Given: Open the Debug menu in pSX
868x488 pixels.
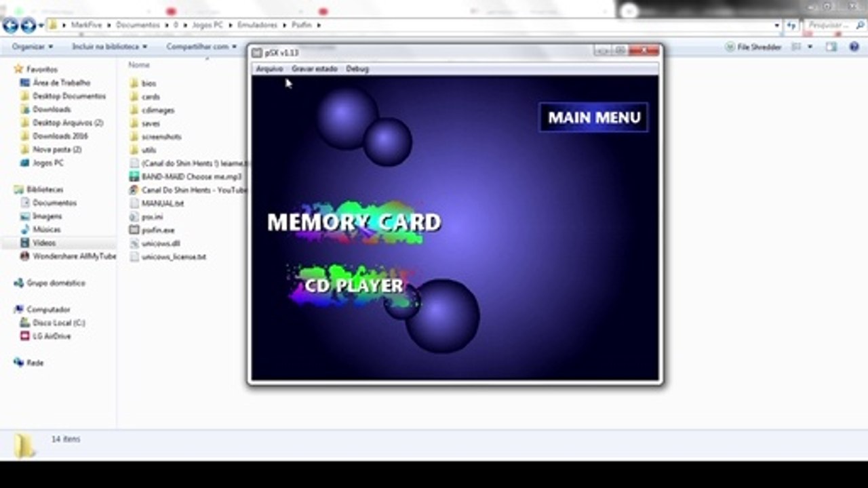Looking at the screenshot, I should click(357, 69).
